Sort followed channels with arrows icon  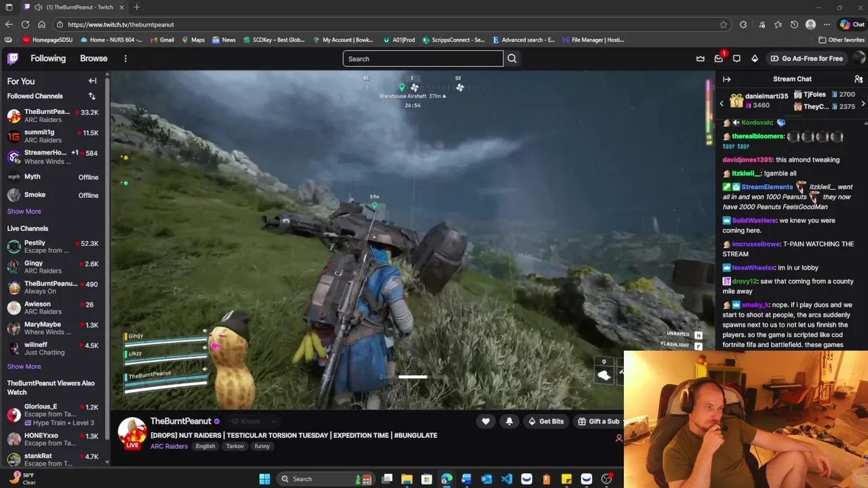coord(92,96)
